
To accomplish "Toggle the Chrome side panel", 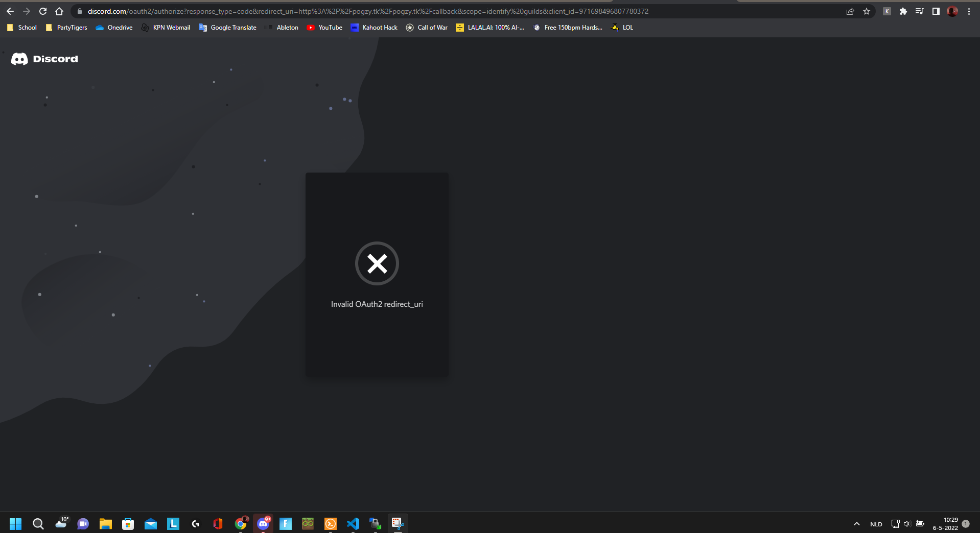I will click(936, 11).
